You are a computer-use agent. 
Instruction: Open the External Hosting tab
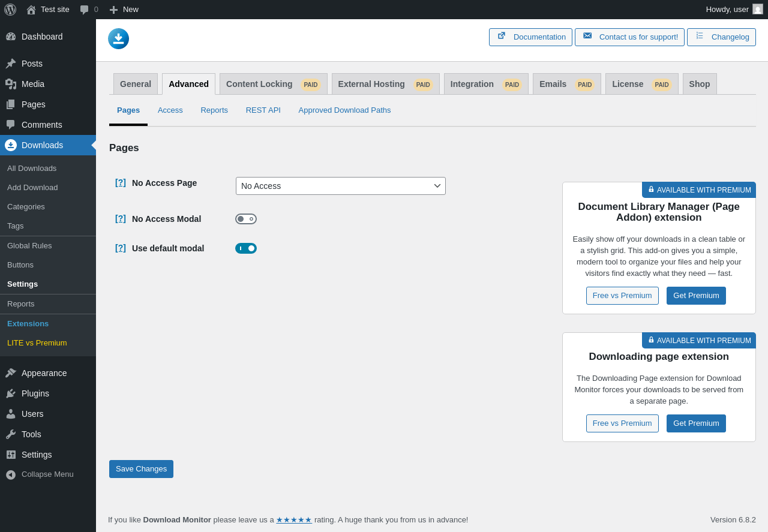pos(385,84)
